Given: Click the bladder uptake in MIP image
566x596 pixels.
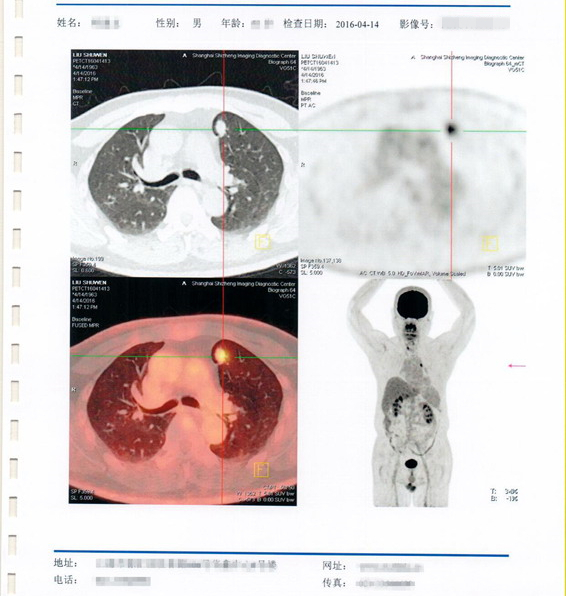Looking at the screenshot, I should point(411,463).
